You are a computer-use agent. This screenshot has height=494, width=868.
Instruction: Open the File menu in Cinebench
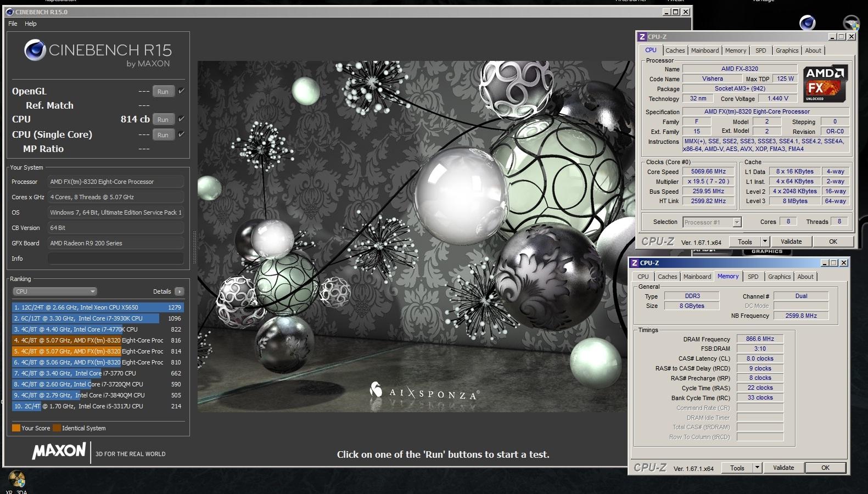click(x=13, y=24)
